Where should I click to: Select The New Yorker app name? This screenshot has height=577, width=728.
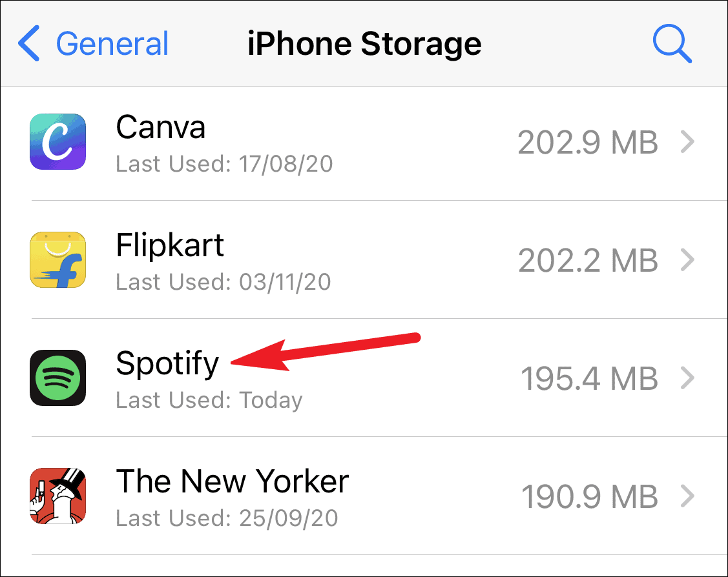[232, 481]
